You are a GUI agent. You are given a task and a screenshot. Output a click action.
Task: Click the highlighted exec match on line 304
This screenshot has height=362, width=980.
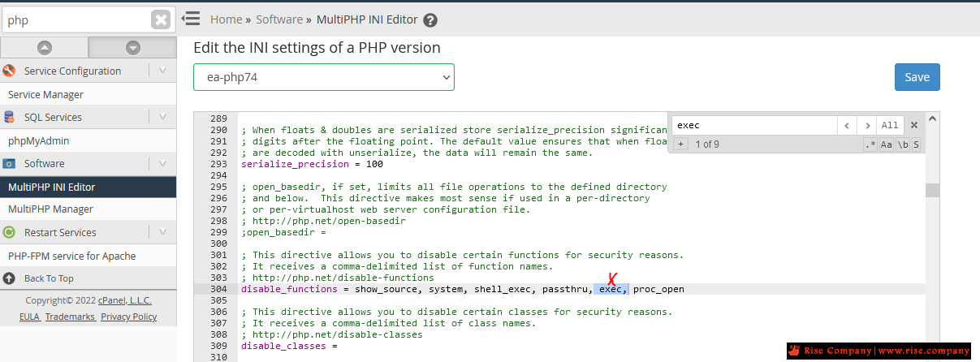(x=611, y=289)
